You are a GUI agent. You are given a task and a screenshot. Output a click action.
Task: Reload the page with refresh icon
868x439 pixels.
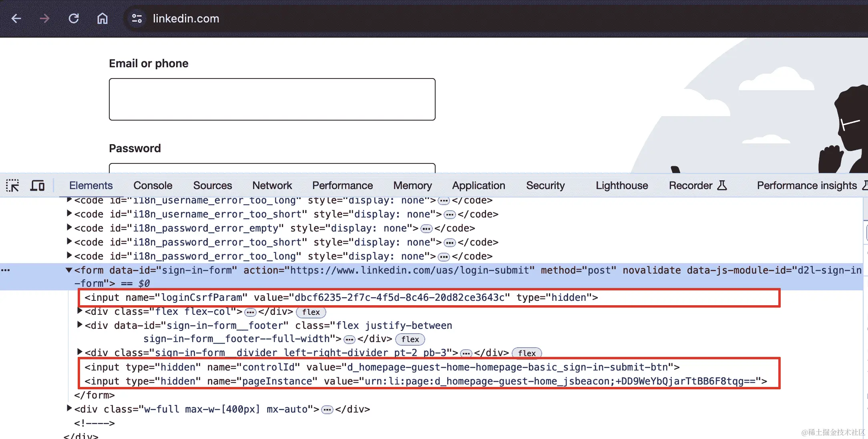[x=74, y=18]
